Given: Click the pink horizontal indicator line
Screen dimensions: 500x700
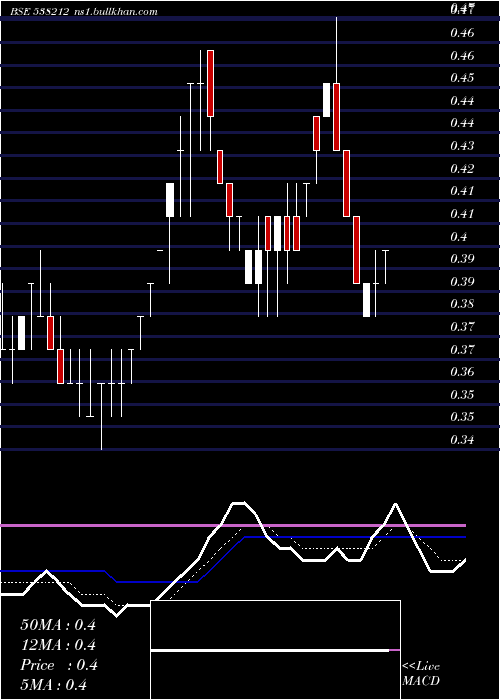Looking at the screenshot, I should click(x=233, y=526).
